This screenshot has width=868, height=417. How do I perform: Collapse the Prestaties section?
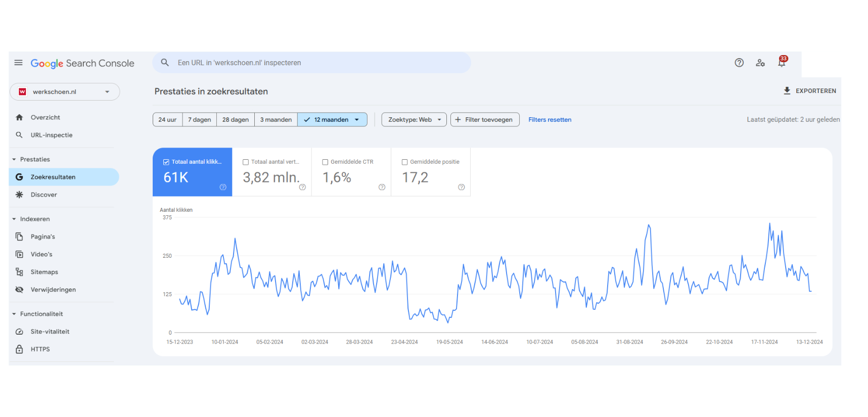(14, 159)
